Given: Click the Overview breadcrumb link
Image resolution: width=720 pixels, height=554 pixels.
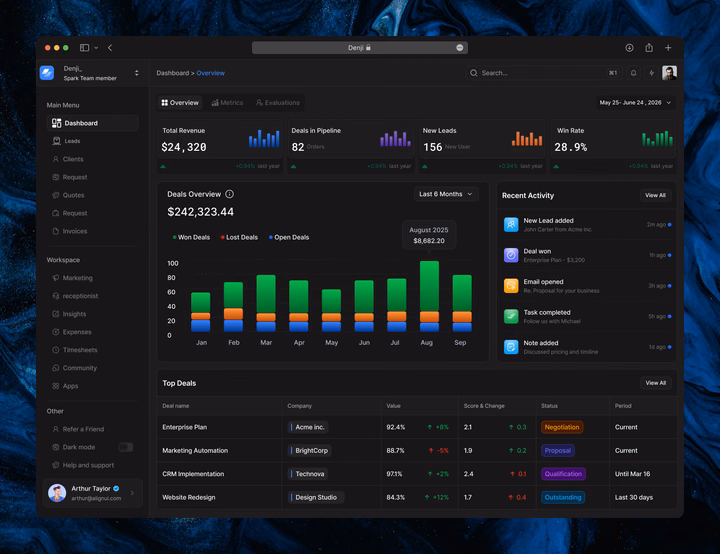Looking at the screenshot, I should (x=210, y=73).
